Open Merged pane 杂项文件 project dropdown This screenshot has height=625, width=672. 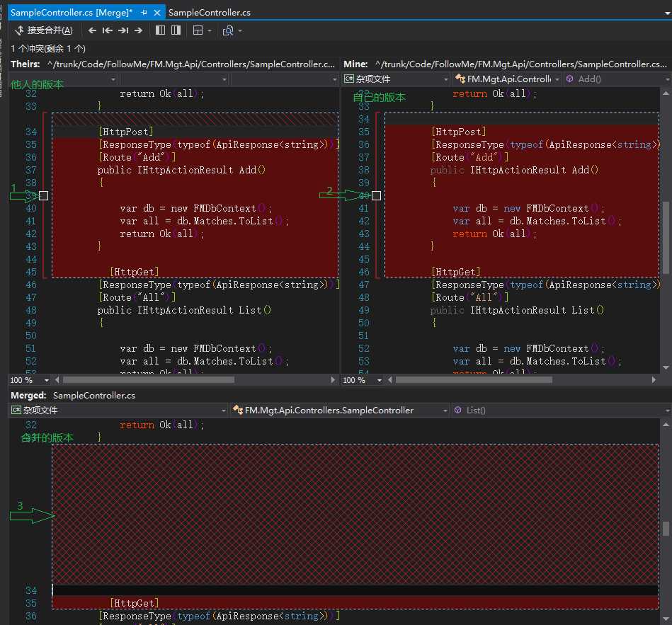[119, 411]
